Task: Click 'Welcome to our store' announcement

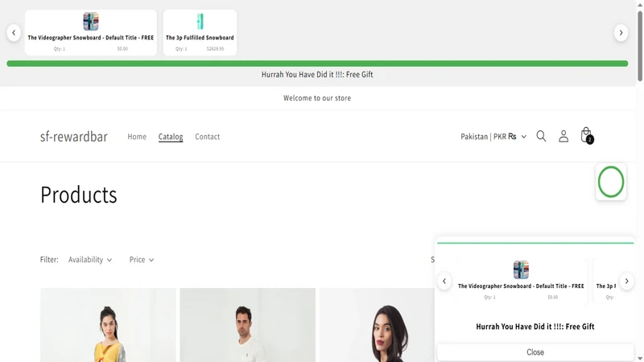Action: click(x=317, y=98)
